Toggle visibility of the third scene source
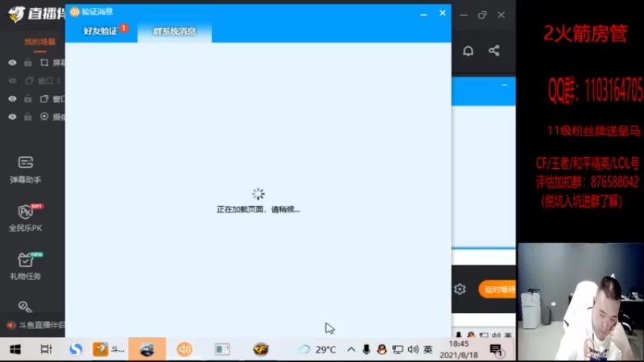Screen dimensions: 644x362 pyautogui.click(x=12, y=99)
